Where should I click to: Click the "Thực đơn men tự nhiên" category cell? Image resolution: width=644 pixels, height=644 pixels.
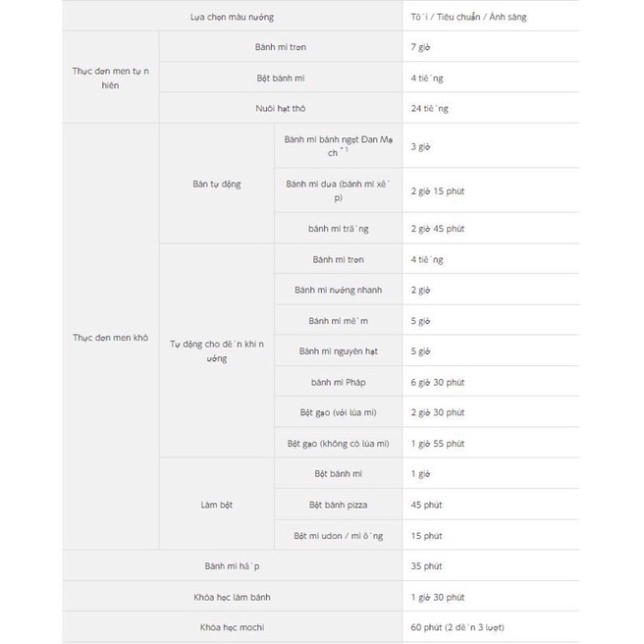[109, 78]
